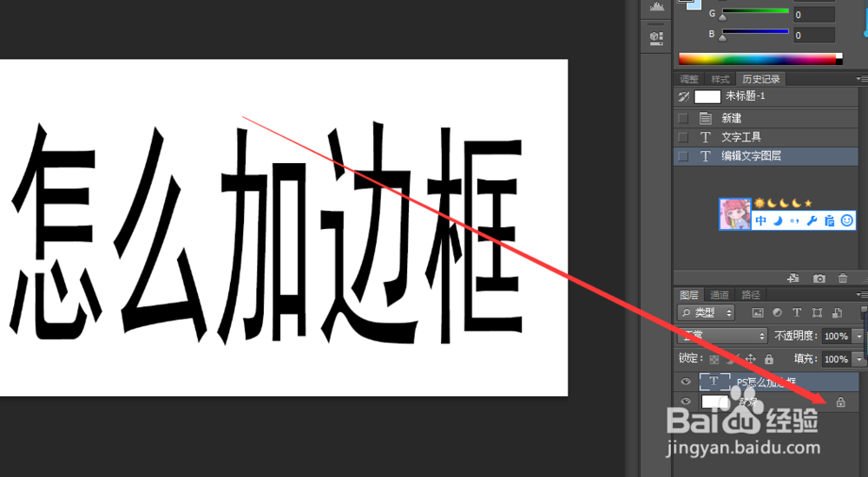Screen dimensions: 868x477
Task: Click the text layer T thumbnail
Action: tap(714, 382)
